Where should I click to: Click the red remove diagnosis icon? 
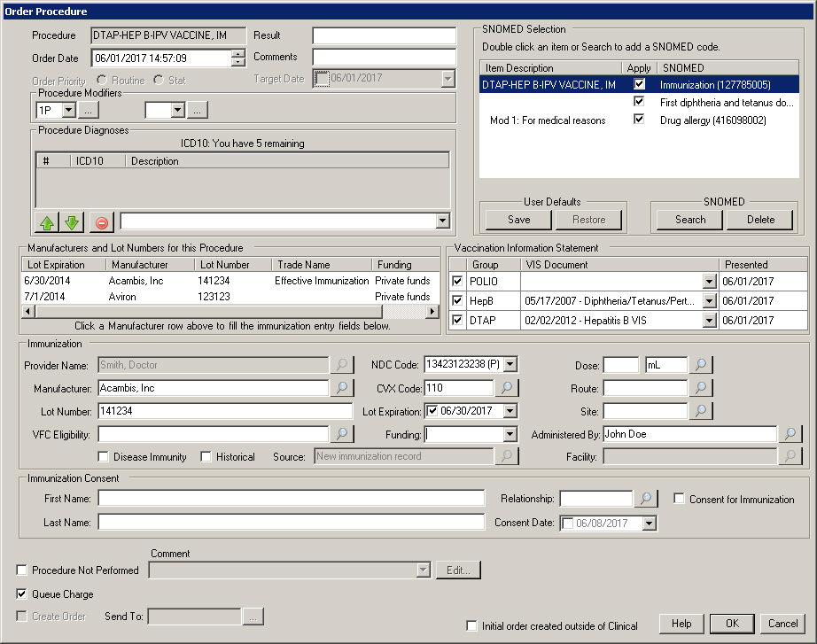(103, 221)
